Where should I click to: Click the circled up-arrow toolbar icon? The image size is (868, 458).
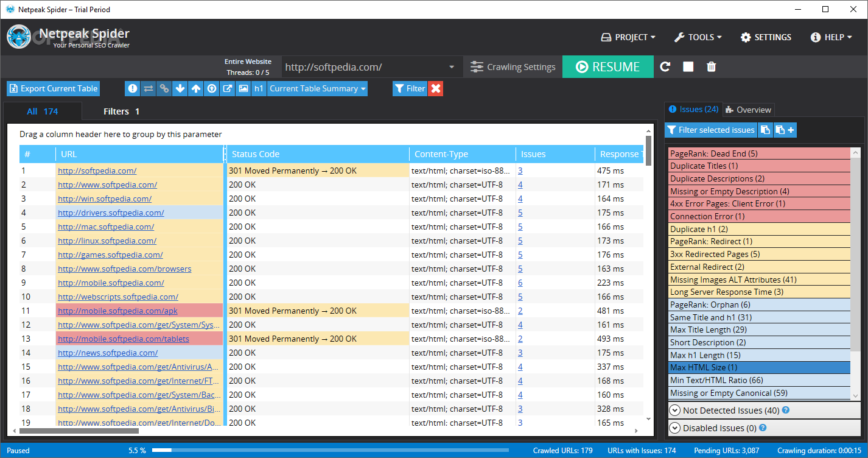pyautogui.click(x=212, y=88)
